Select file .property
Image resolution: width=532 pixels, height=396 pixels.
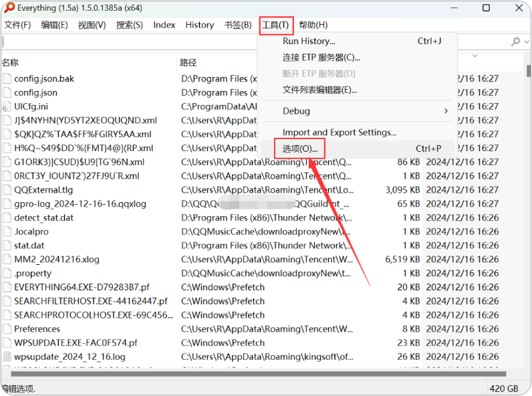[33, 274]
